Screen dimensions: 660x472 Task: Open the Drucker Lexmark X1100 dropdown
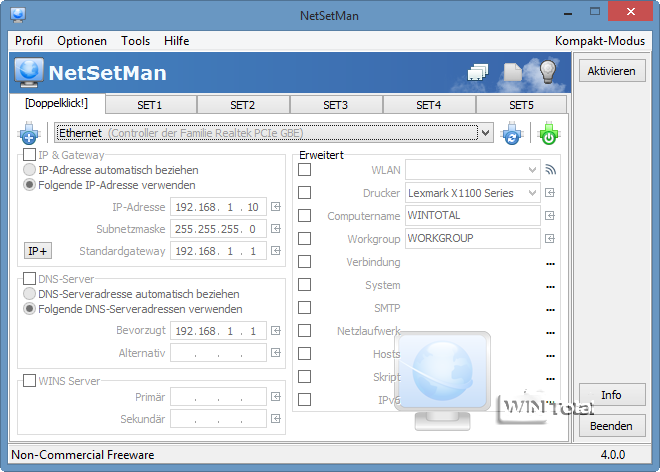[x=532, y=193]
